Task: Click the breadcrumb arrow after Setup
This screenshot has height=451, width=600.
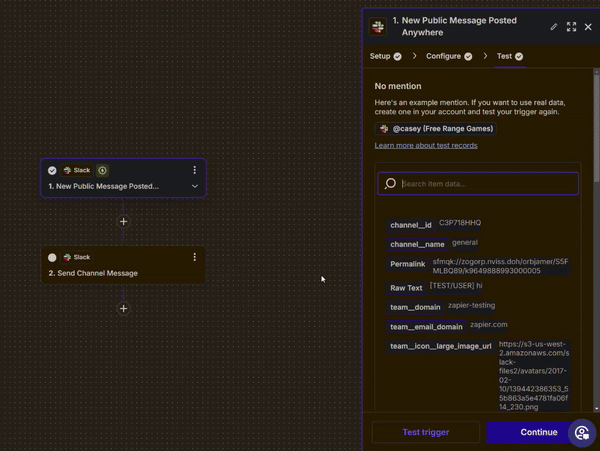Action: pos(414,56)
